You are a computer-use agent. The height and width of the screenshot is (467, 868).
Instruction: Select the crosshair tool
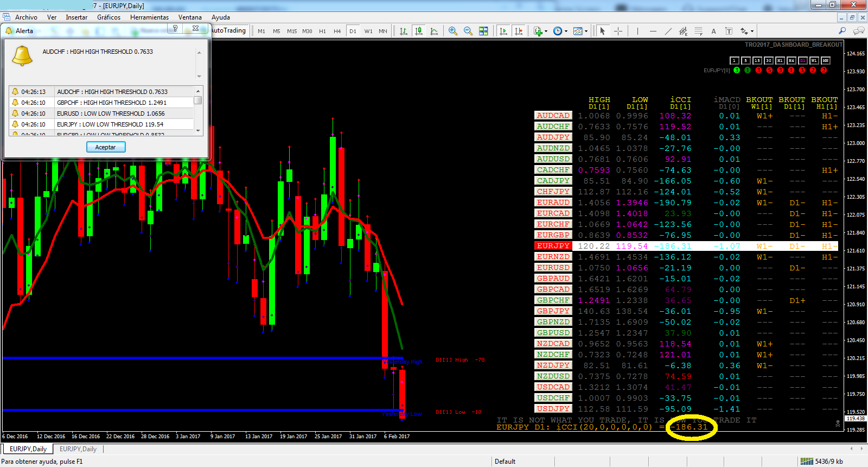tap(618, 31)
